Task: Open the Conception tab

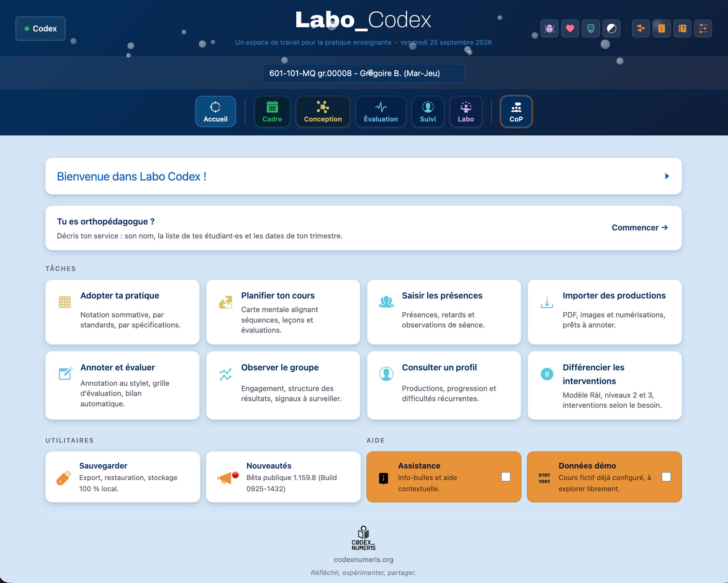Action: 323,111
